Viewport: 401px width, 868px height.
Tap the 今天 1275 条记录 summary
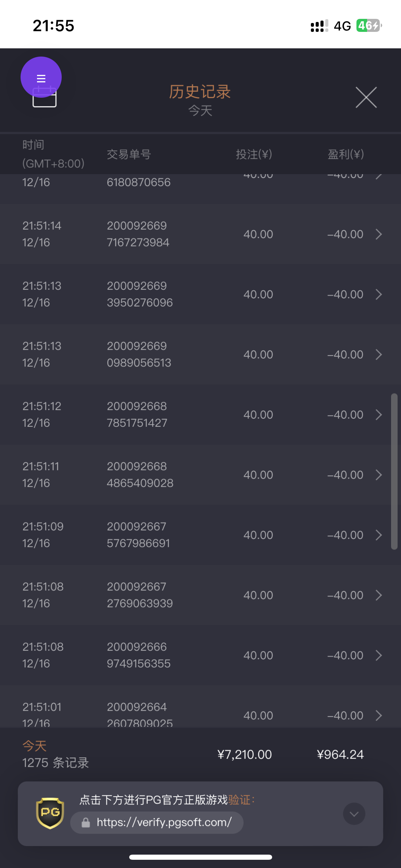56,755
